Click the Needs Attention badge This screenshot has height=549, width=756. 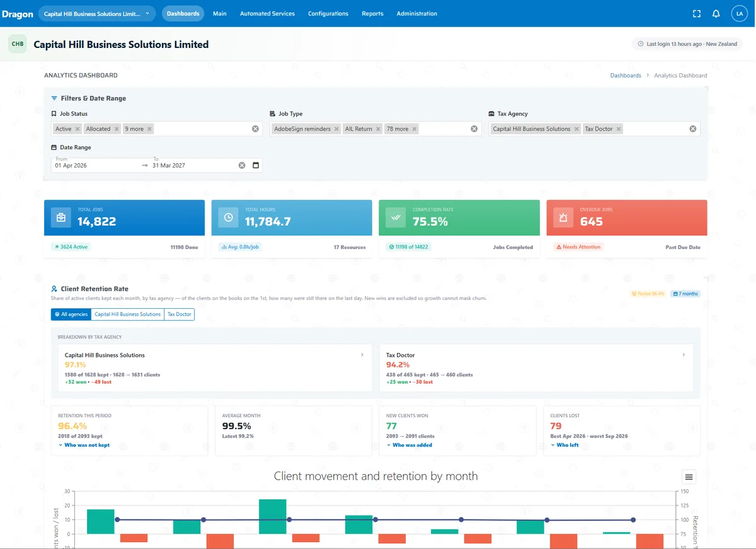(578, 247)
